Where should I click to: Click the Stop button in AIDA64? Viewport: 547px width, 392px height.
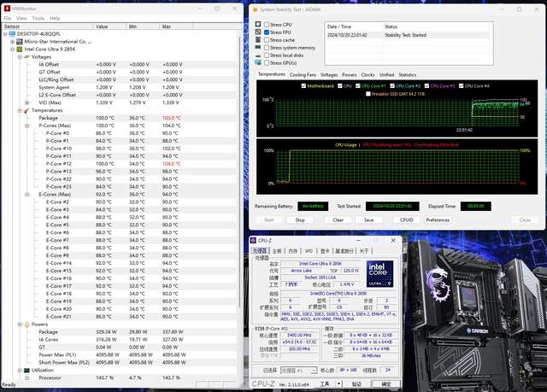tap(300, 220)
